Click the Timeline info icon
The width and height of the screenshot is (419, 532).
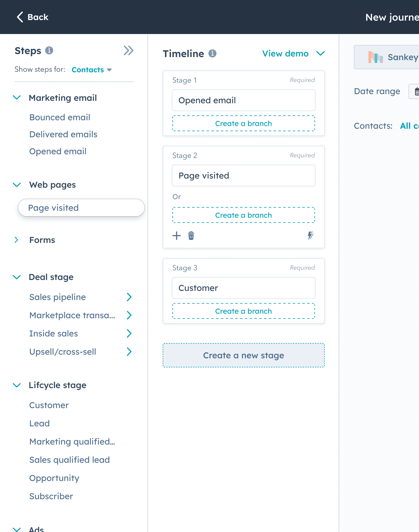click(212, 53)
